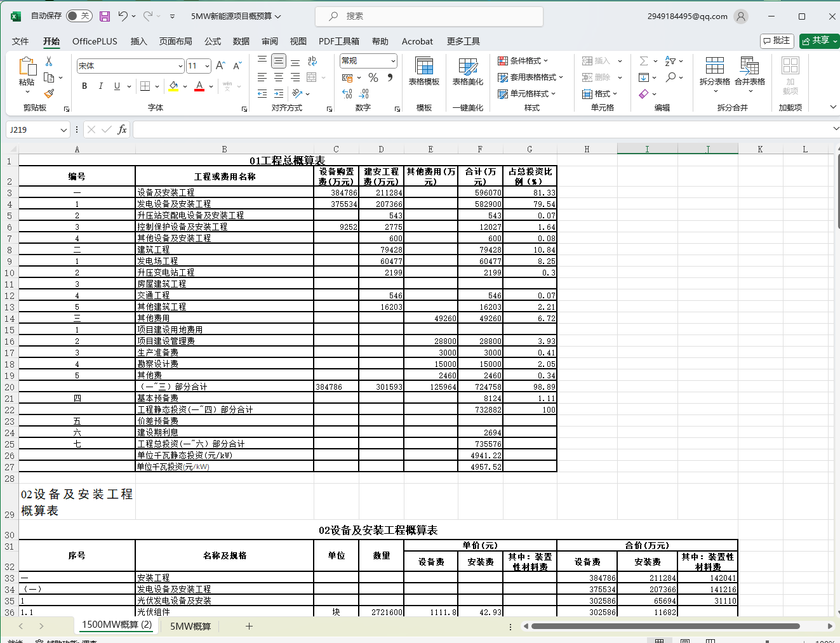Screen dimensions: 840x643
Task: Click the 批注 Comments button
Action: coord(777,41)
